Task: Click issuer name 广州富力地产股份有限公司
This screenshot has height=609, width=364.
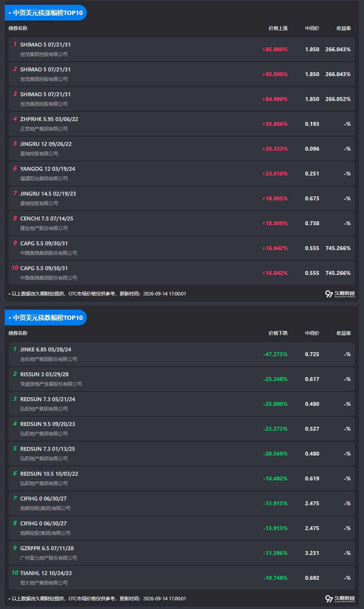Action: (x=49, y=558)
